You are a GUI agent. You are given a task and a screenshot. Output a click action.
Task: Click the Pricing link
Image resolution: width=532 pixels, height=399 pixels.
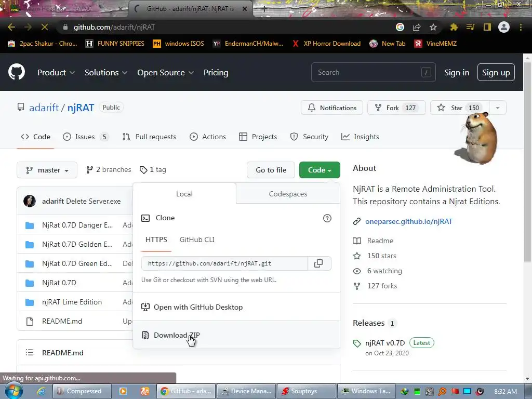216,73
